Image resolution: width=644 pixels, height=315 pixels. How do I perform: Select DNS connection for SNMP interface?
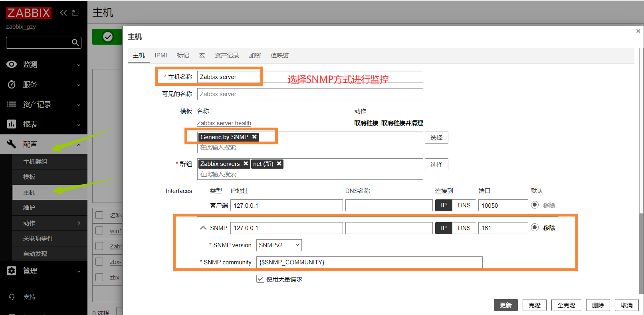pyautogui.click(x=464, y=228)
